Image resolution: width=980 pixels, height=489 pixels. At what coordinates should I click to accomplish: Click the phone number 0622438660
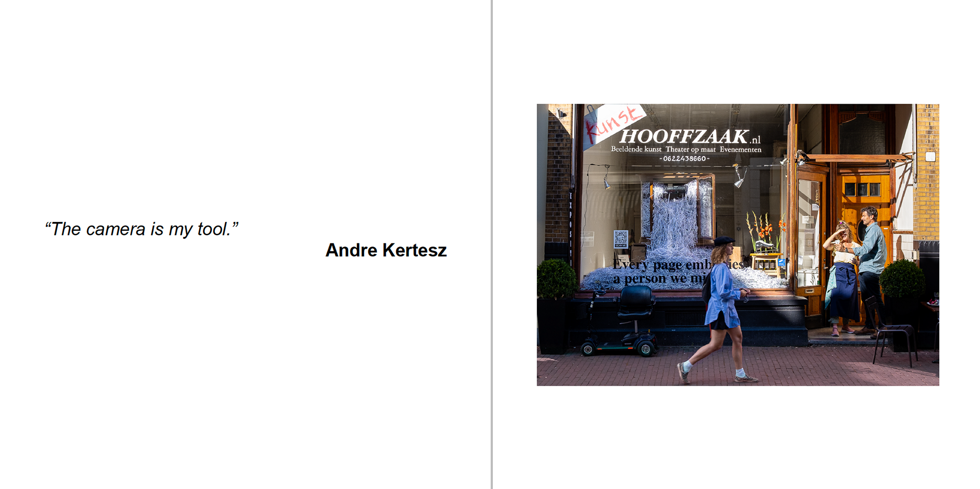tap(684, 159)
